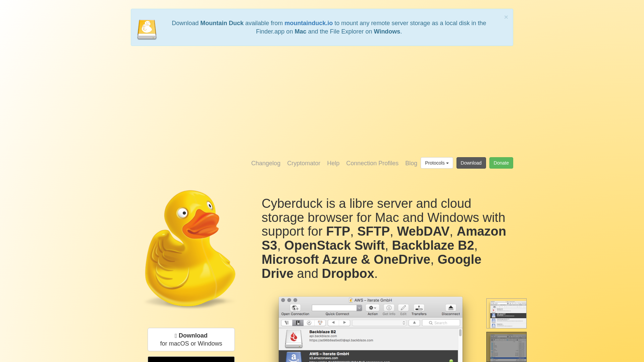Click the Edit pencil icon in the app screenshot
This screenshot has height=362, width=644.
tap(403, 308)
